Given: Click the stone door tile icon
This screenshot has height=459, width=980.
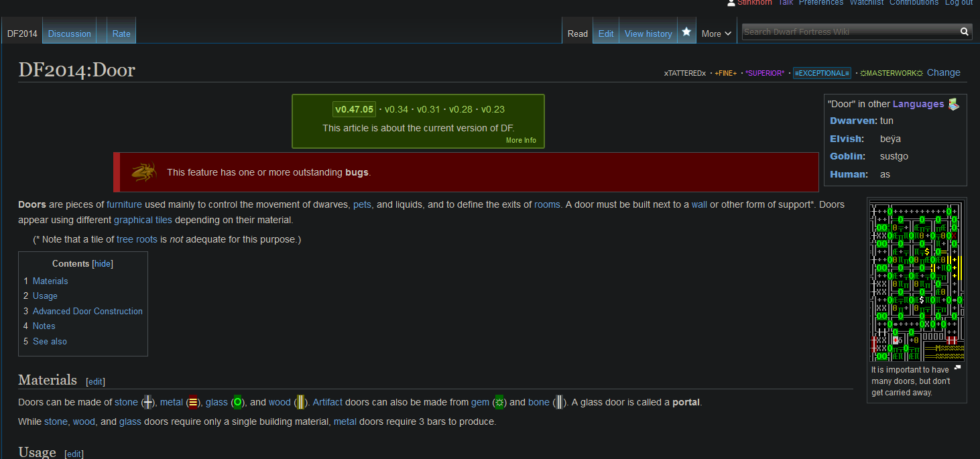Looking at the screenshot, I should point(148,402).
